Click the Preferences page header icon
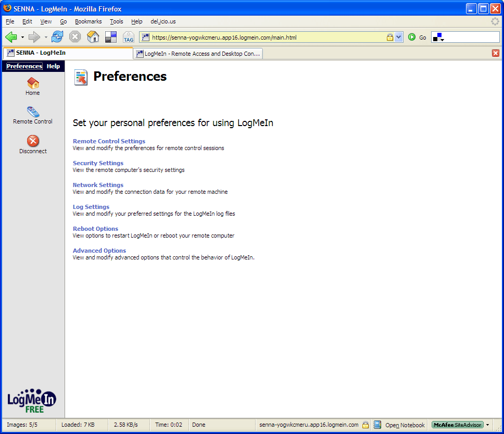Viewport: 504px width, 434px height. 81,77
